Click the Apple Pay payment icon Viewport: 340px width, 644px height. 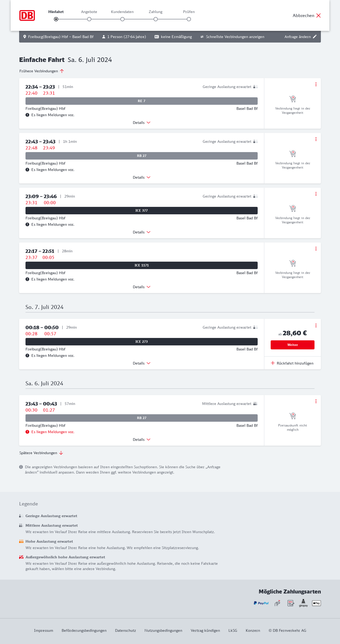pyautogui.click(x=316, y=603)
